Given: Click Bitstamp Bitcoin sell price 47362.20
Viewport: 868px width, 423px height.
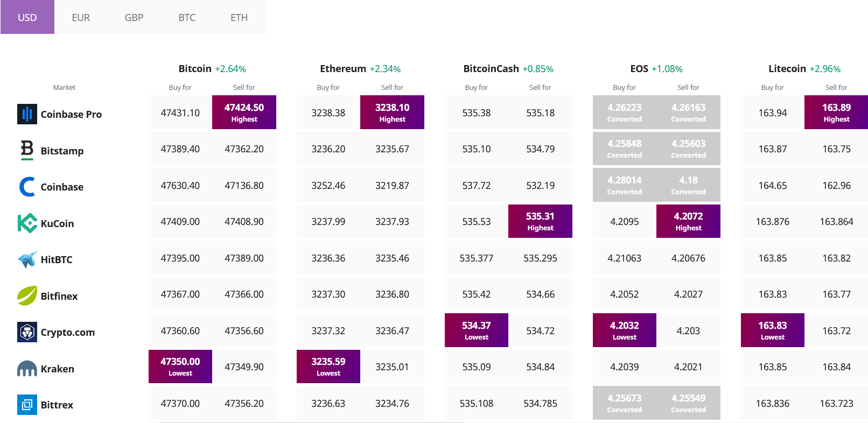Looking at the screenshot, I should [244, 149].
